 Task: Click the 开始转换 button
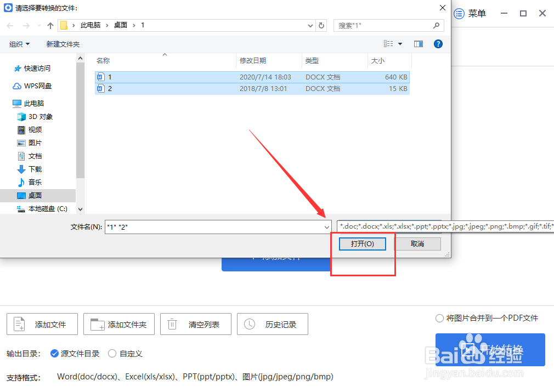pos(490,350)
